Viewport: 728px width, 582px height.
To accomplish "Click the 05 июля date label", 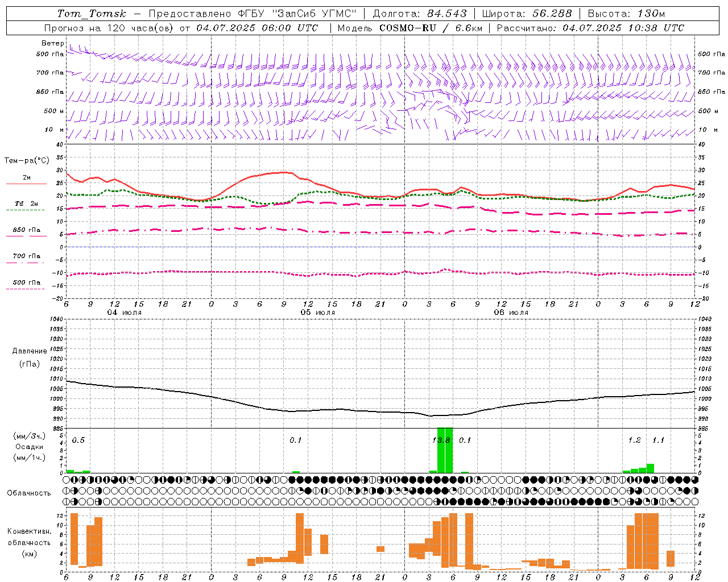I will pos(318,313).
